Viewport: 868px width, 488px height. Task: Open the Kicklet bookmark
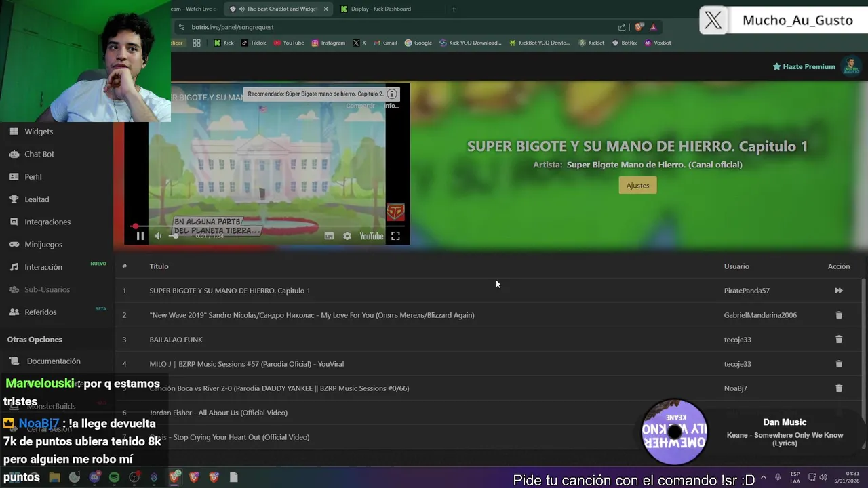point(592,43)
